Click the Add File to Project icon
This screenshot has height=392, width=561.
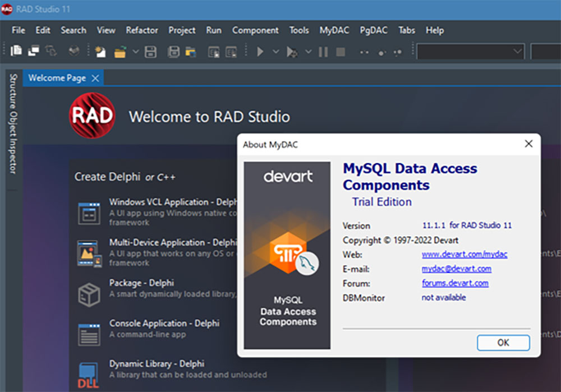pyautogui.click(x=214, y=52)
